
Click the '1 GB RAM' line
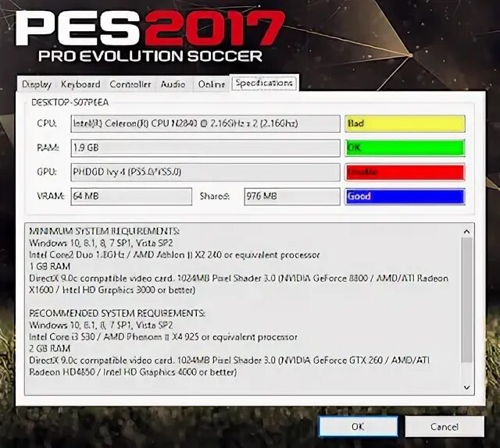click(x=50, y=266)
